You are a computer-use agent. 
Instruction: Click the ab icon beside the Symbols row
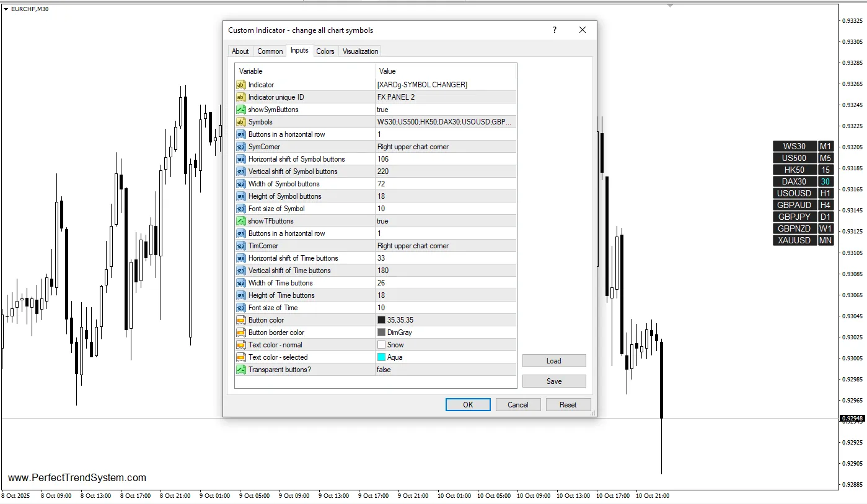coord(240,121)
